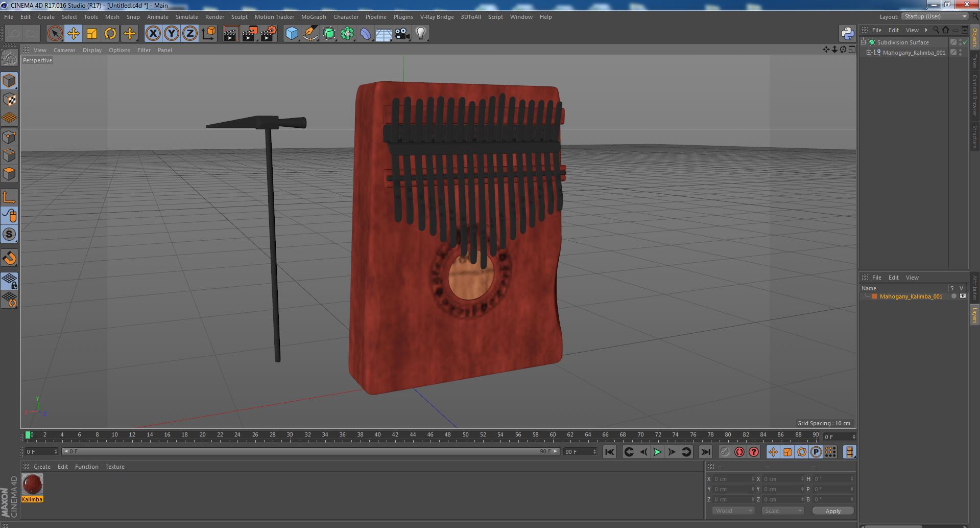The height and width of the screenshot is (528, 980).
Task: Play the animation forward
Action: pyautogui.click(x=658, y=452)
